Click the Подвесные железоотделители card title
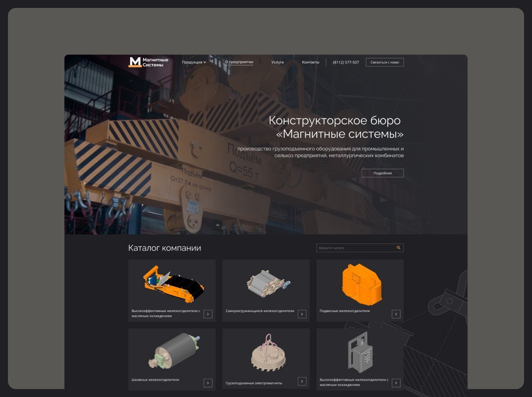 coord(345,311)
